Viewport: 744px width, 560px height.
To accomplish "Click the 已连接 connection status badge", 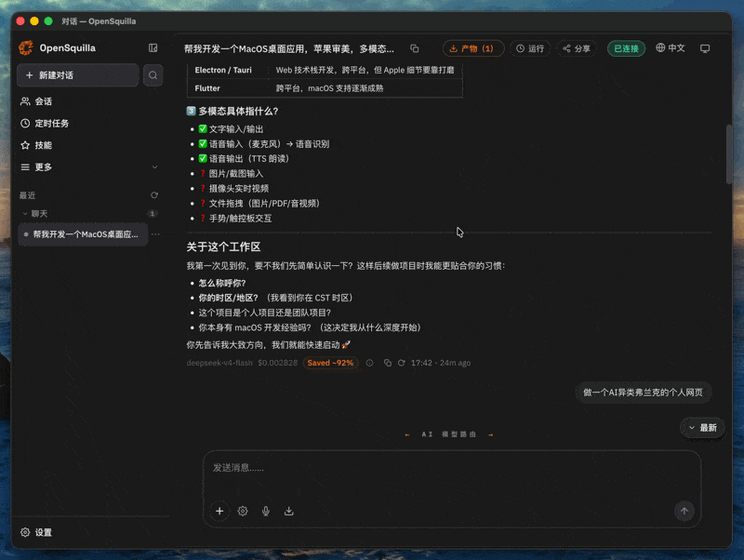I will (626, 48).
